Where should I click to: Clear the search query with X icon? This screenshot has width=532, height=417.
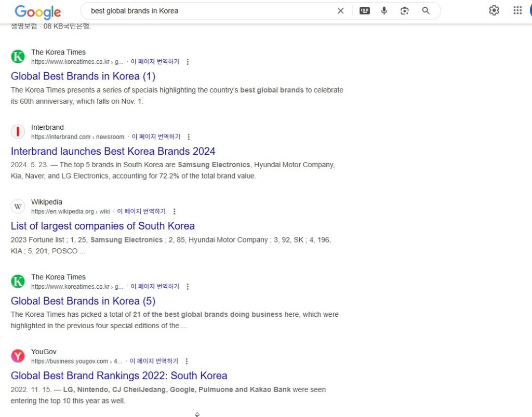[341, 11]
